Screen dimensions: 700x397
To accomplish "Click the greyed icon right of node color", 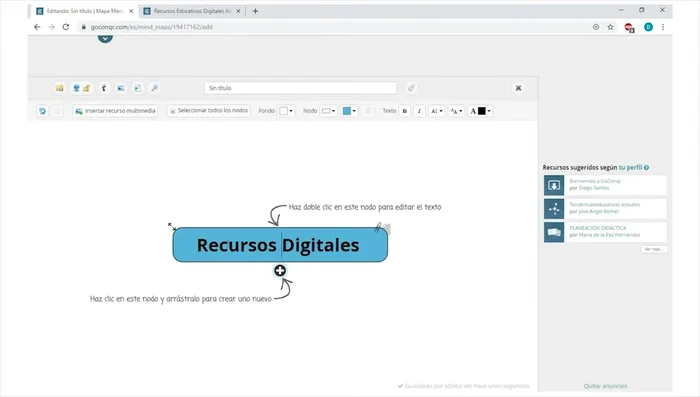I will 368,111.
